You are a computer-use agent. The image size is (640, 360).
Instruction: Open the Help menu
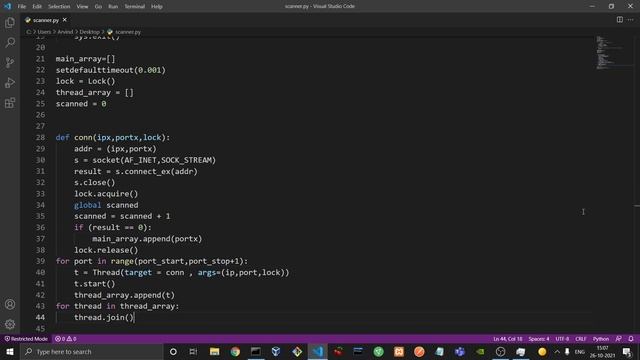click(x=157, y=7)
